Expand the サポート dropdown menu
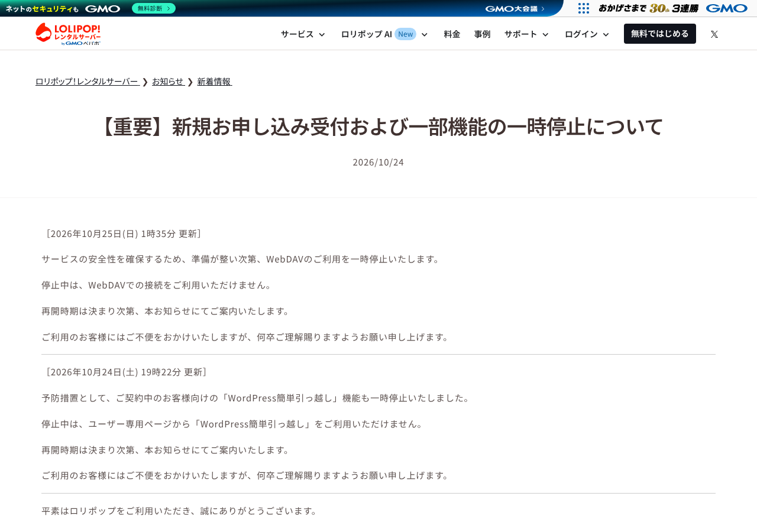Image resolution: width=757 pixels, height=532 pixels. pyautogui.click(x=527, y=34)
